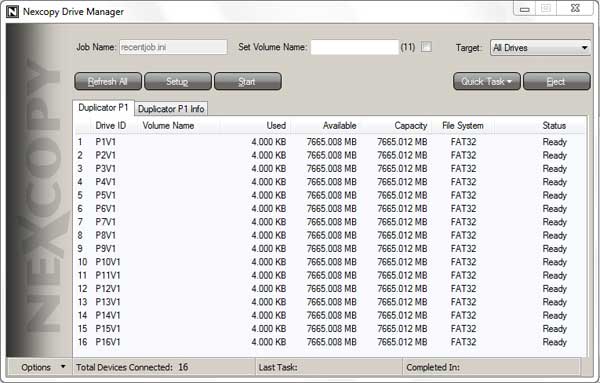Focus the Job Name input field
600x383 pixels.
173,47
